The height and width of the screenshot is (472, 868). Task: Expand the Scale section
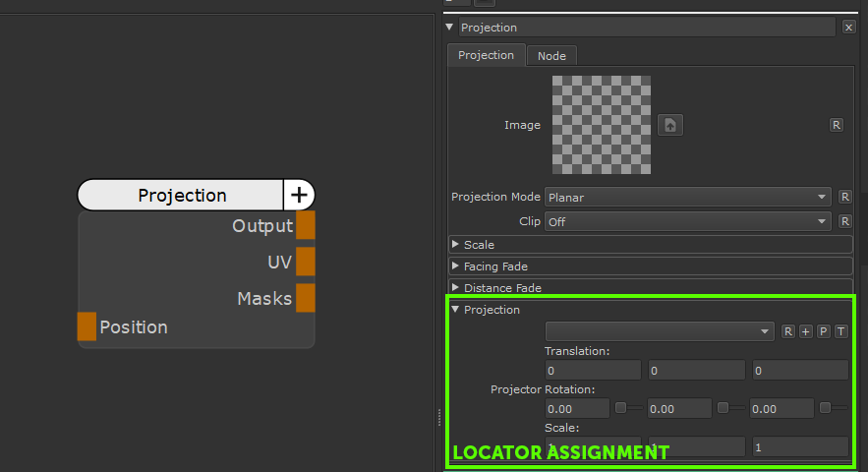click(x=479, y=244)
